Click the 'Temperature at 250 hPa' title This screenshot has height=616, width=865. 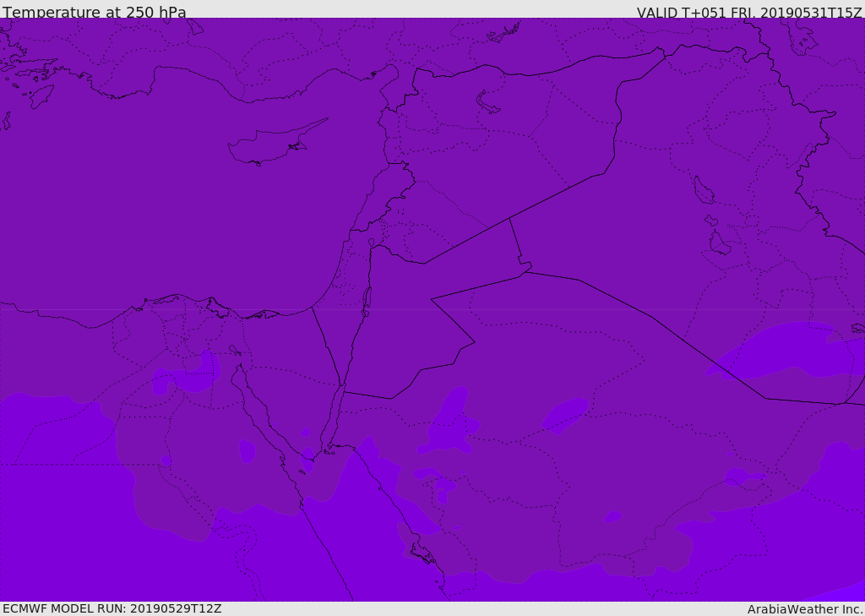click(x=95, y=12)
